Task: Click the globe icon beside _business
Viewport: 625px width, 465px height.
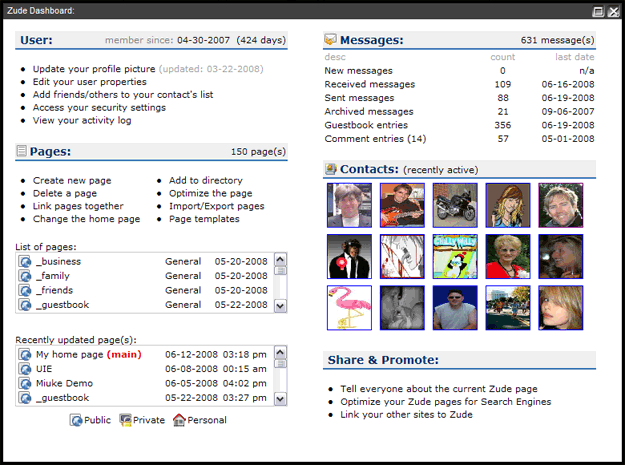Action: click(25, 262)
